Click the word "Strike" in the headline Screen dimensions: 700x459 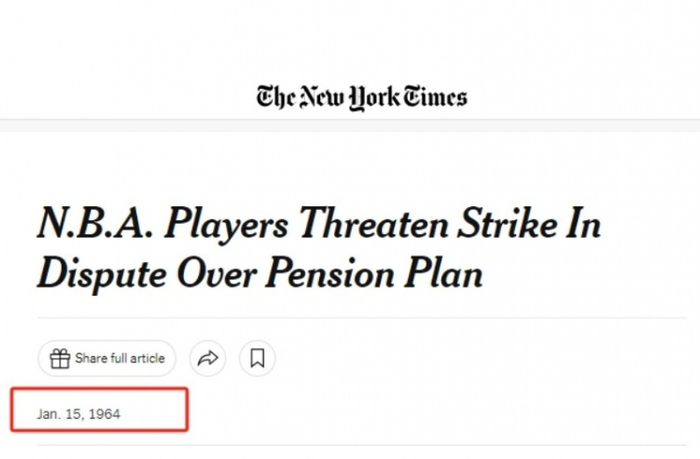497,225
